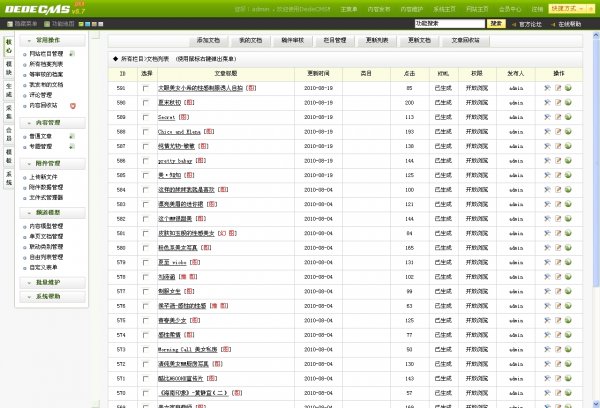
Task: Switch to the 模块 vertical tab
Action: pos(9,68)
